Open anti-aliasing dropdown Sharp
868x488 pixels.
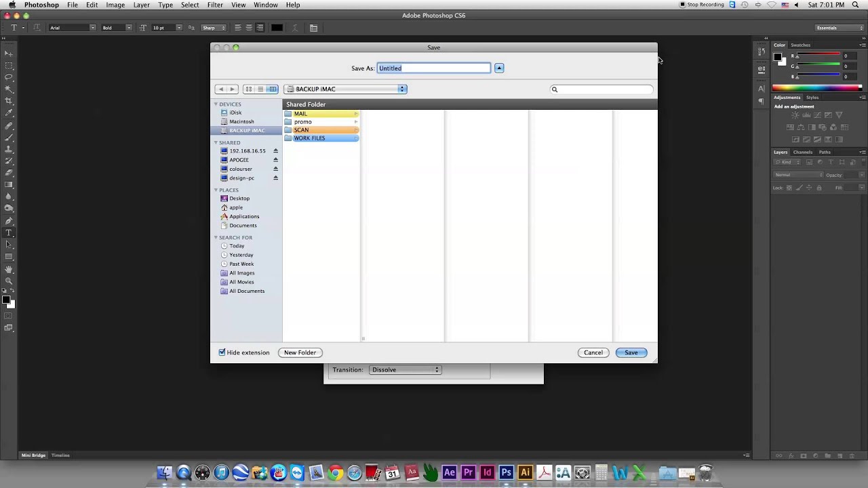click(214, 28)
